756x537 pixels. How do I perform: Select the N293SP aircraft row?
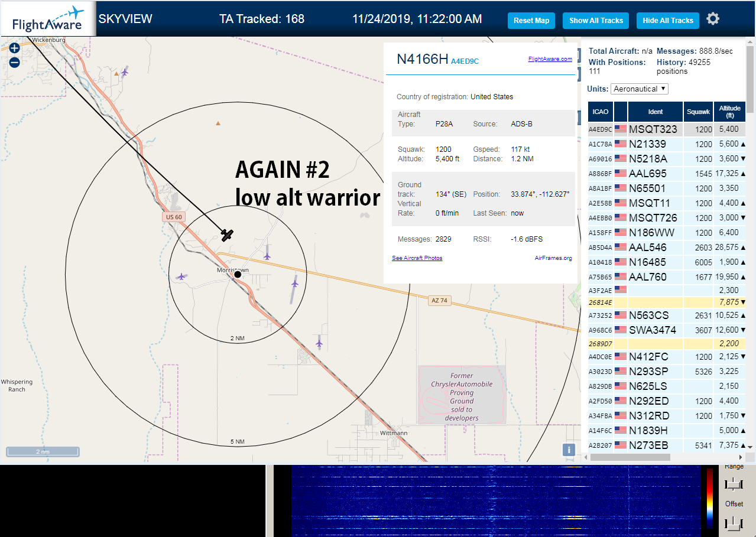pos(667,371)
